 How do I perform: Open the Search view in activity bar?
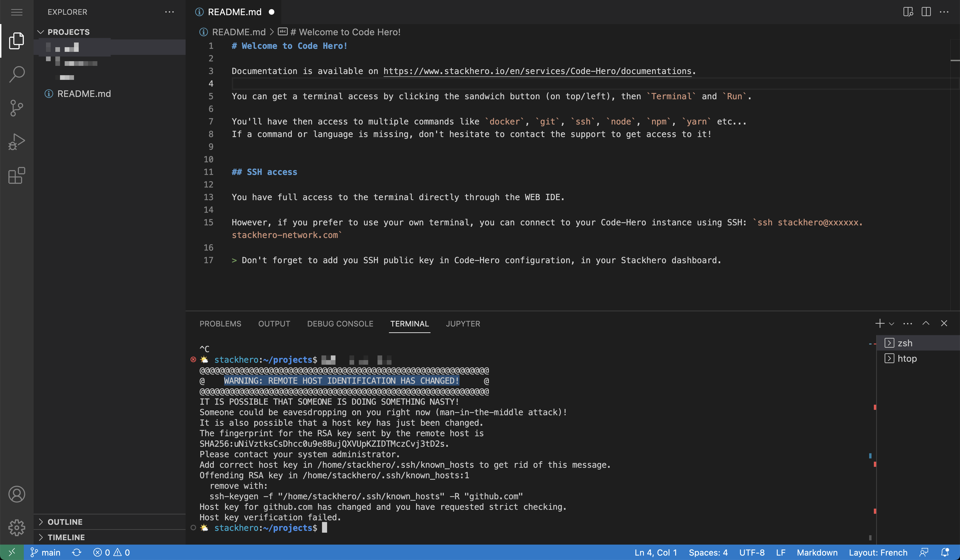click(x=17, y=74)
